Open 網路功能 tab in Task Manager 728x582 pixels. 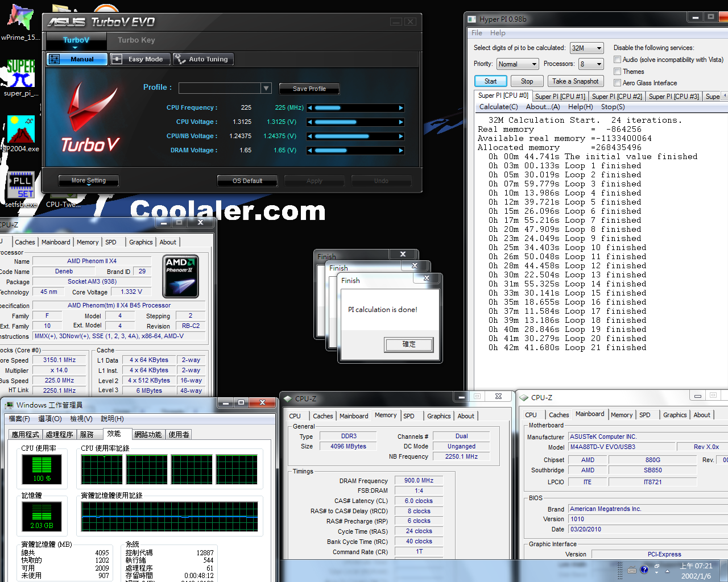tap(148, 434)
